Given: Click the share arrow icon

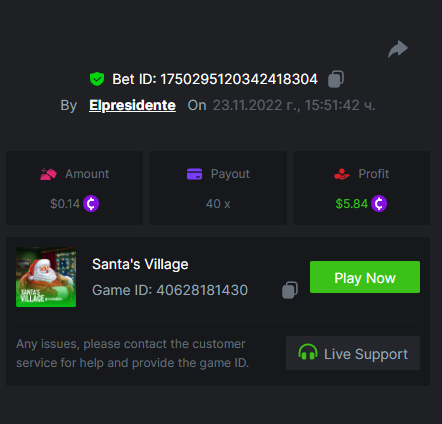Looking at the screenshot, I should point(398,49).
